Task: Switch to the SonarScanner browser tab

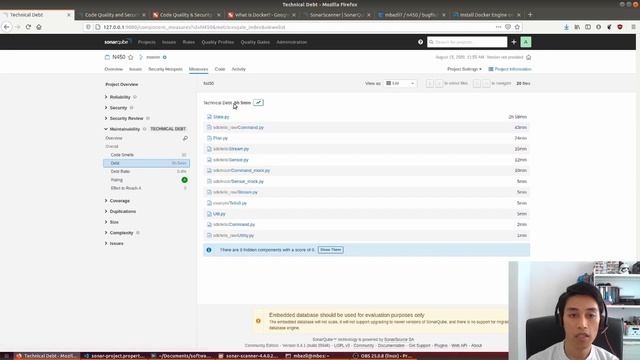Action: [337, 15]
